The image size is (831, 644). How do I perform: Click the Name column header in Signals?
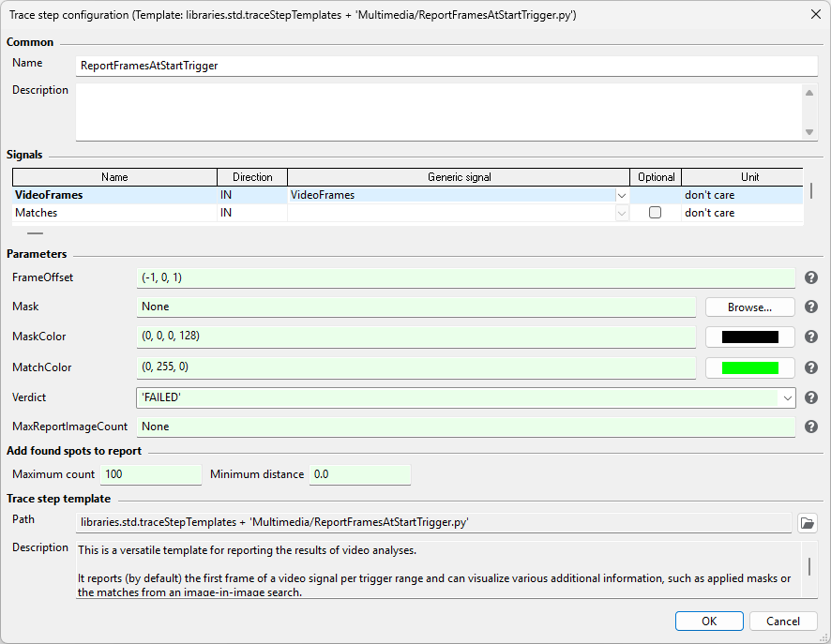coord(114,177)
